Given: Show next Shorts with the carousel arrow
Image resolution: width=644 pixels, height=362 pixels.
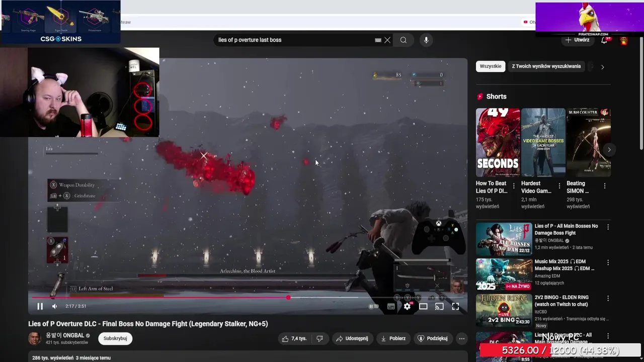Looking at the screenshot, I should 609,150.
